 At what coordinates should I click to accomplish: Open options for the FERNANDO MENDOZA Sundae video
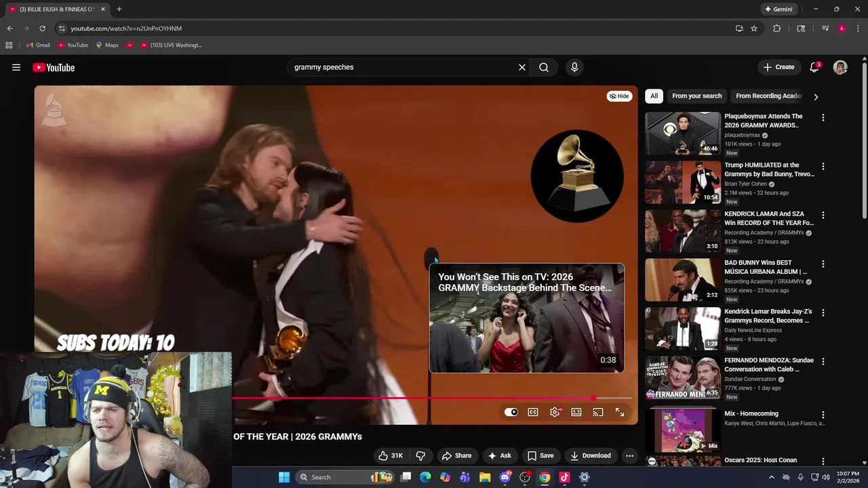[x=823, y=362]
